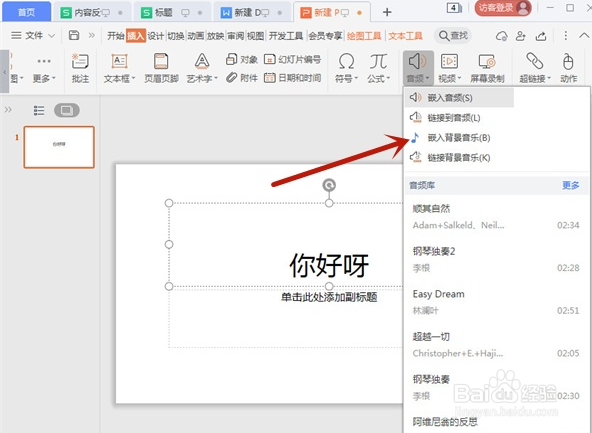Image resolution: width=592 pixels, height=433 pixels.
Task: Insert an Object (对象)
Action: point(242,59)
